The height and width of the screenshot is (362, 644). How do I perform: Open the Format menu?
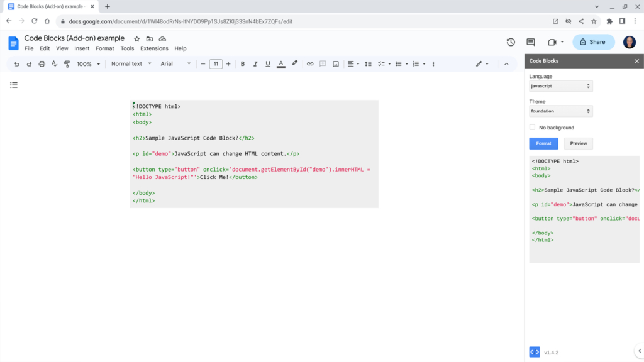click(x=104, y=48)
